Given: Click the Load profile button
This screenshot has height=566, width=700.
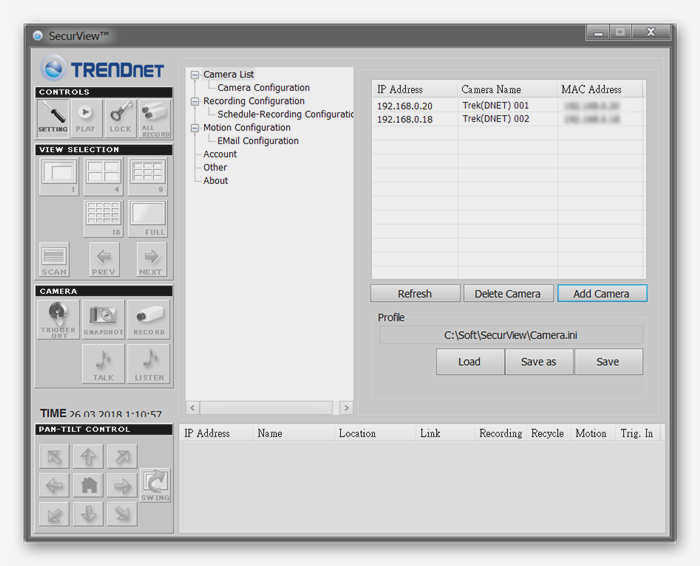Looking at the screenshot, I should pos(469,362).
